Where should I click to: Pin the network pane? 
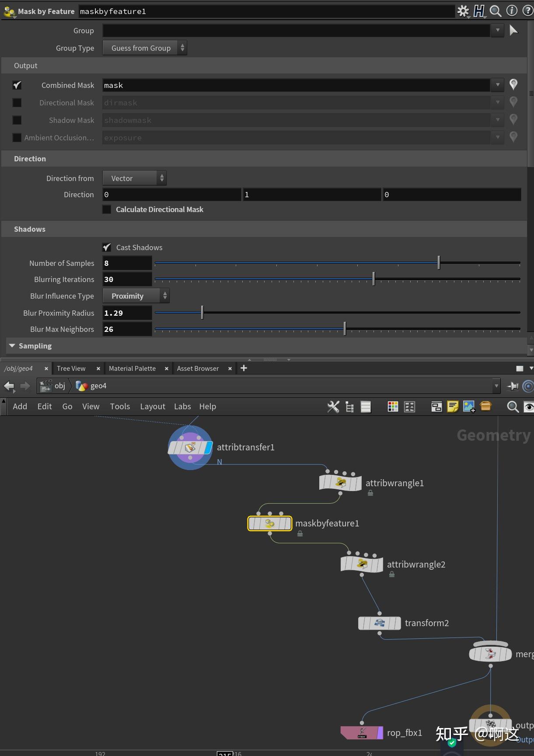click(513, 386)
